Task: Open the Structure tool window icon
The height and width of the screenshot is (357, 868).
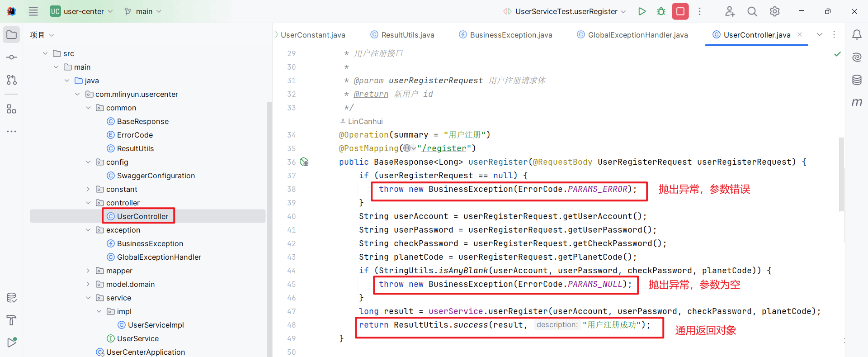Action: tap(12, 109)
